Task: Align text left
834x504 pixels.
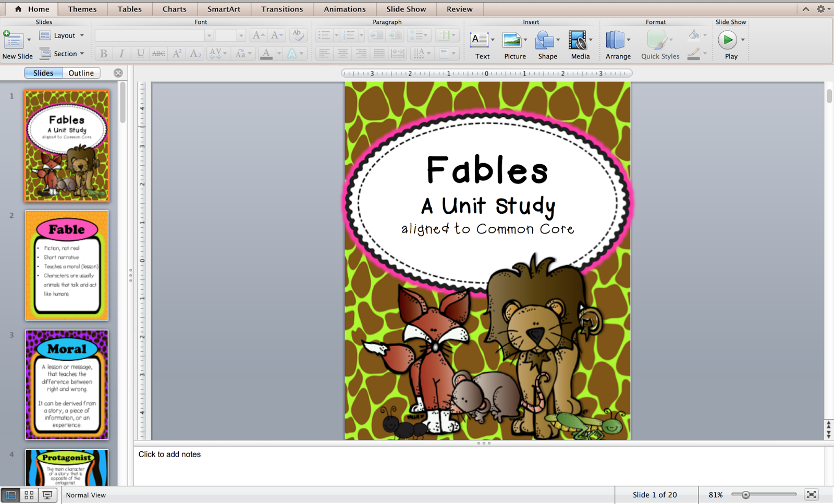Action: [324, 53]
